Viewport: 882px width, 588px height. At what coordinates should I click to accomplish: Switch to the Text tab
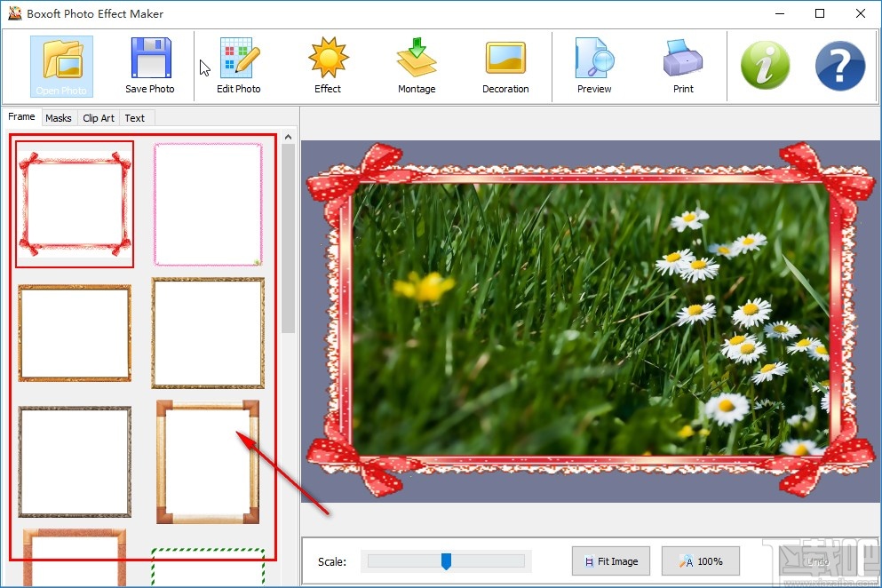pos(135,118)
